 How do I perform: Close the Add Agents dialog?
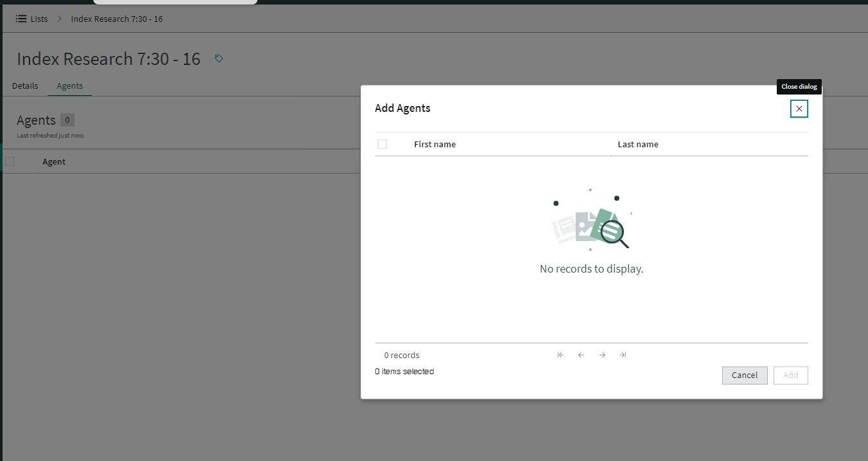799,109
